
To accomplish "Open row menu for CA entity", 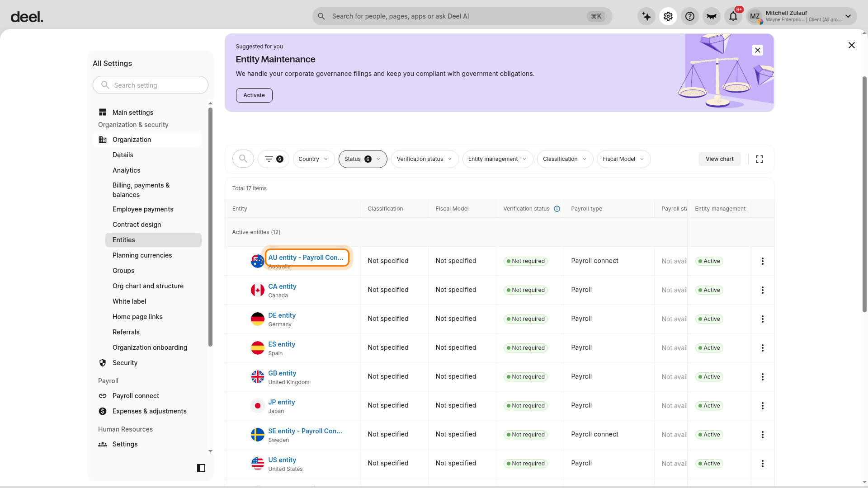I will tap(763, 290).
